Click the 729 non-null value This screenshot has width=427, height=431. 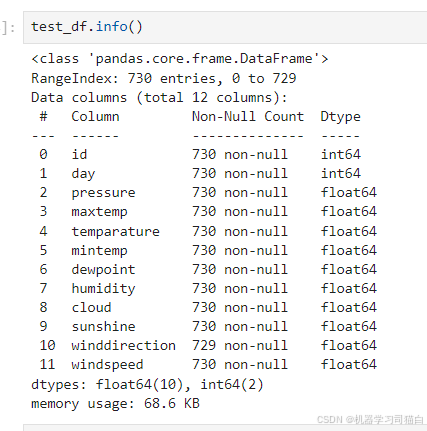[240, 345]
